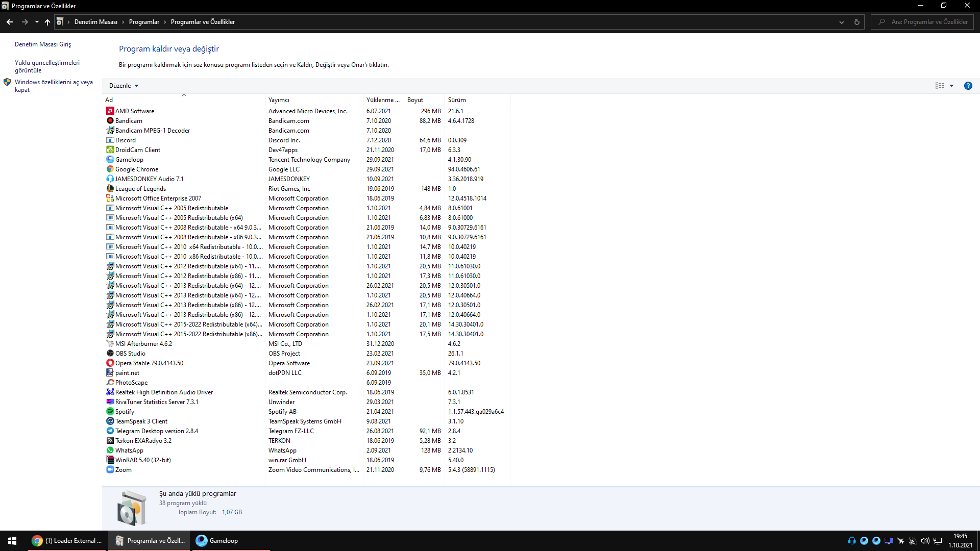Go up one folder level
This screenshot has width=980, height=551.
pyautogui.click(x=47, y=22)
